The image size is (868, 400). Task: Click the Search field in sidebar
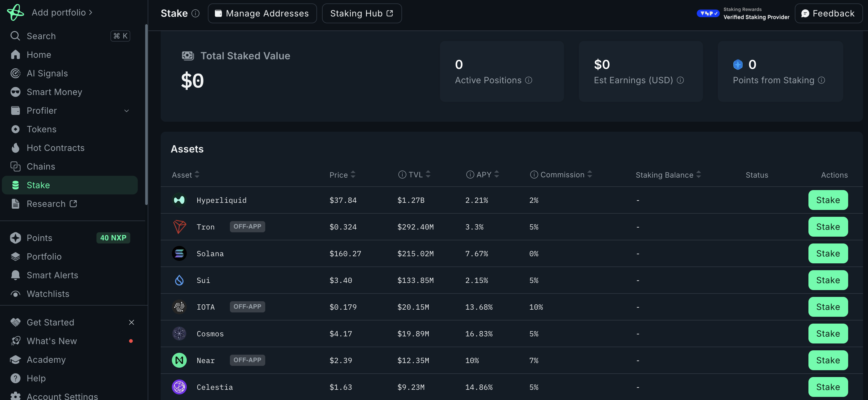point(67,36)
